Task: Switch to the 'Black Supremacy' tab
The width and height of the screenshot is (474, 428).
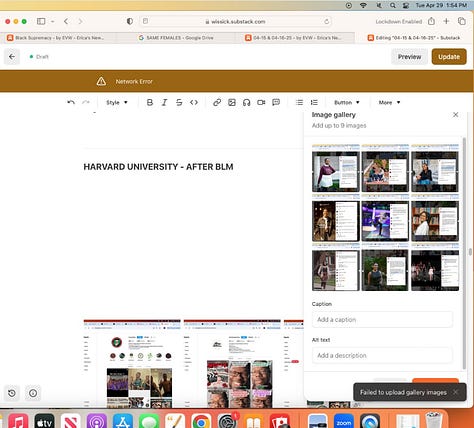Action: 59,38
